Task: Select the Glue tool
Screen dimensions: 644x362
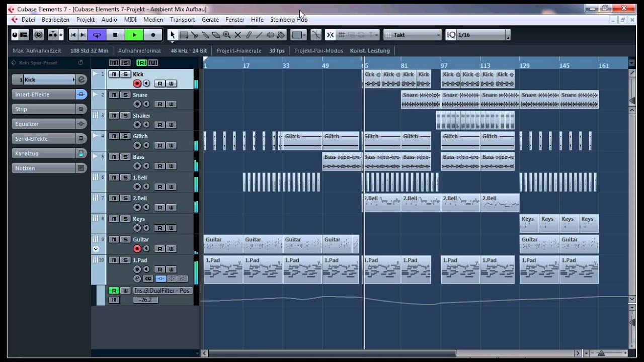Action: [205, 35]
